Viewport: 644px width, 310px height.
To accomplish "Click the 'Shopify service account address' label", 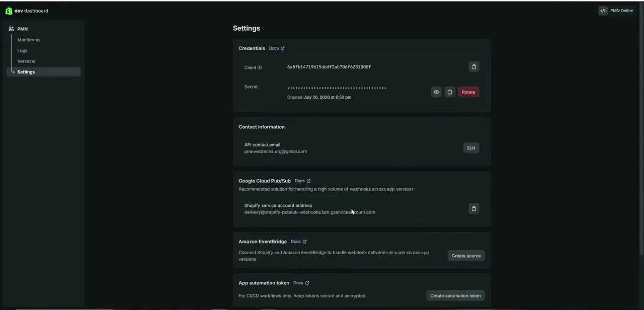I will coord(278,205).
